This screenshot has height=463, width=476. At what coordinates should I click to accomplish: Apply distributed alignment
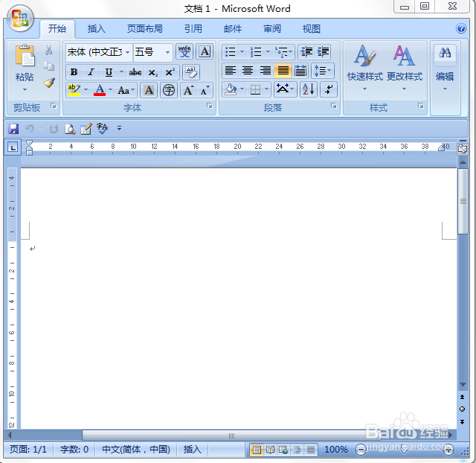(300, 71)
